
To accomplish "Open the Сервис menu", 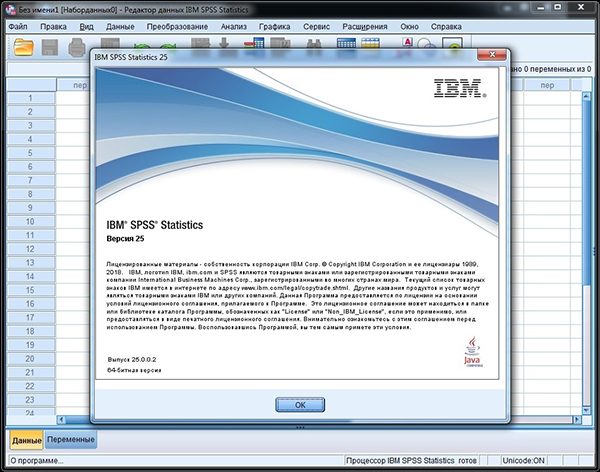I will click(316, 27).
